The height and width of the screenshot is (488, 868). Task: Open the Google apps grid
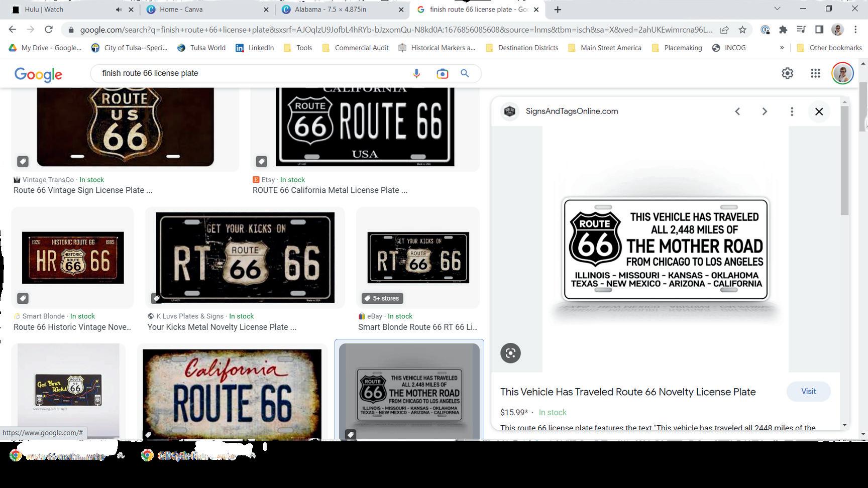[815, 73]
